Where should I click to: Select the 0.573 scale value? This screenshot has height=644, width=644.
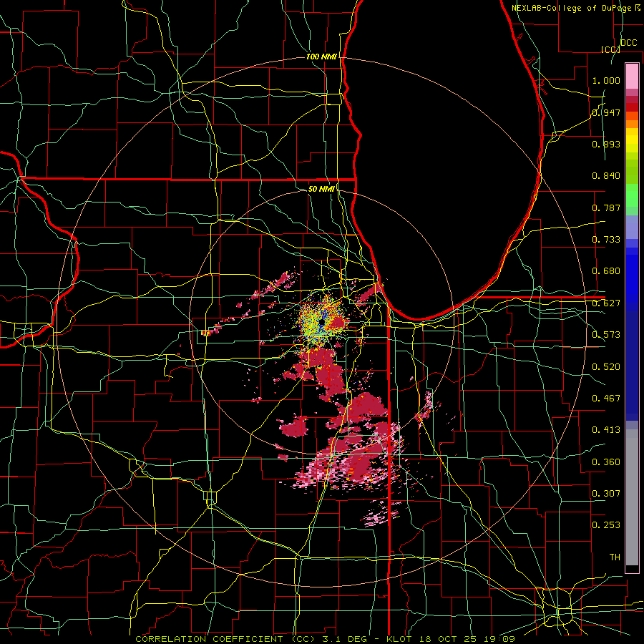606,335
